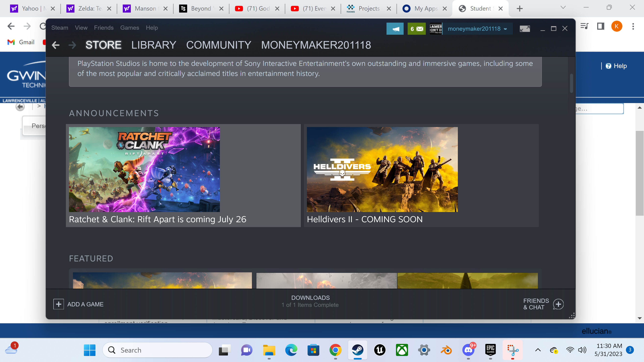The height and width of the screenshot is (362, 644).
Task: Select the STORE tab
Action: (x=103, y=45)
